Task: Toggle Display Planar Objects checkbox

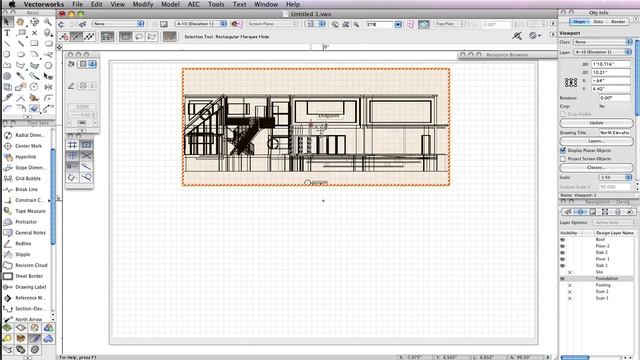Action: point(563,151)
